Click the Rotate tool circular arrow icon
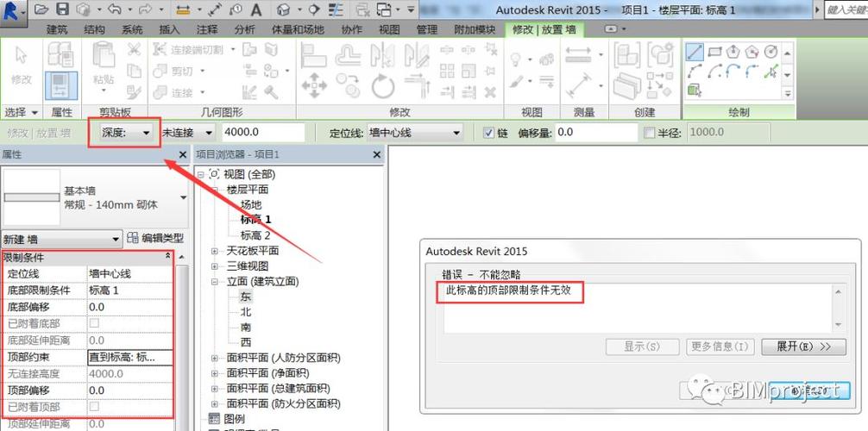 (382, 86)
